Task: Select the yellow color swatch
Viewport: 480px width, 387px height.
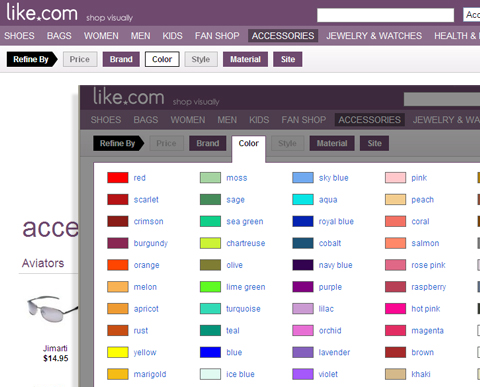Action: (118, 352)
